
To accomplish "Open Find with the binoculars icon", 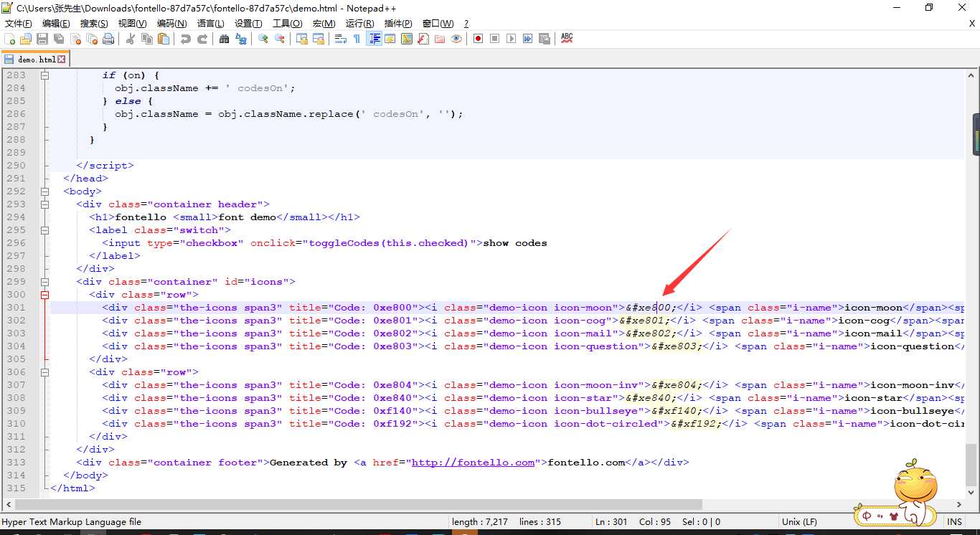I will tap(225, 39).
